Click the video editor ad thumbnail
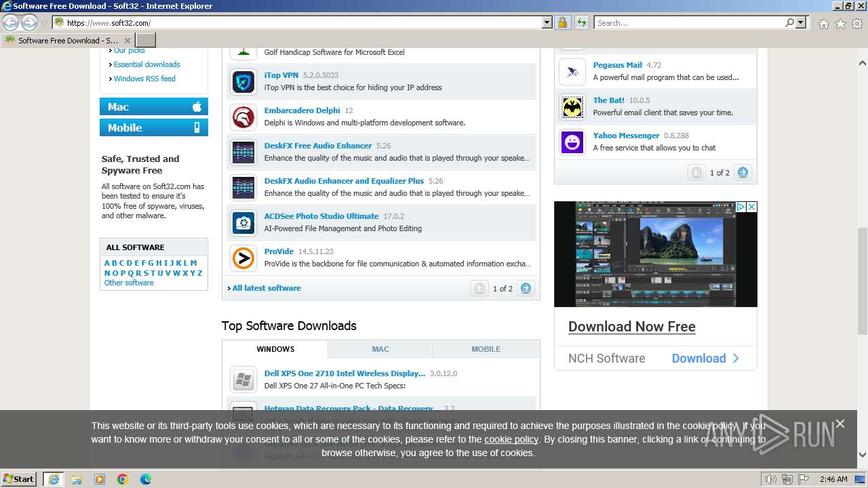Screen dimensions: 868x488 tap(656, 254)
